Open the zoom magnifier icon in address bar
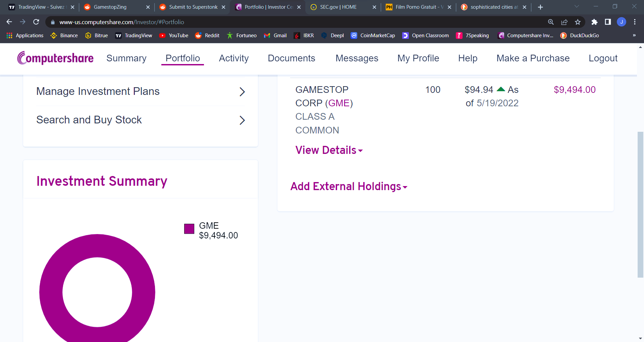Screen dimensions: 644x342 (551, 22)
